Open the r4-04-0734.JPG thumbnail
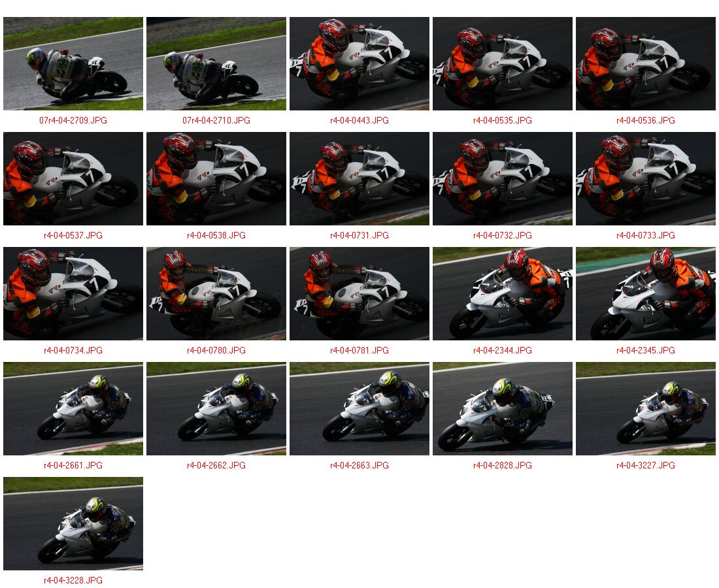Image resolution: width=719 pixels, height=588 pixels. tap(73, 294)
